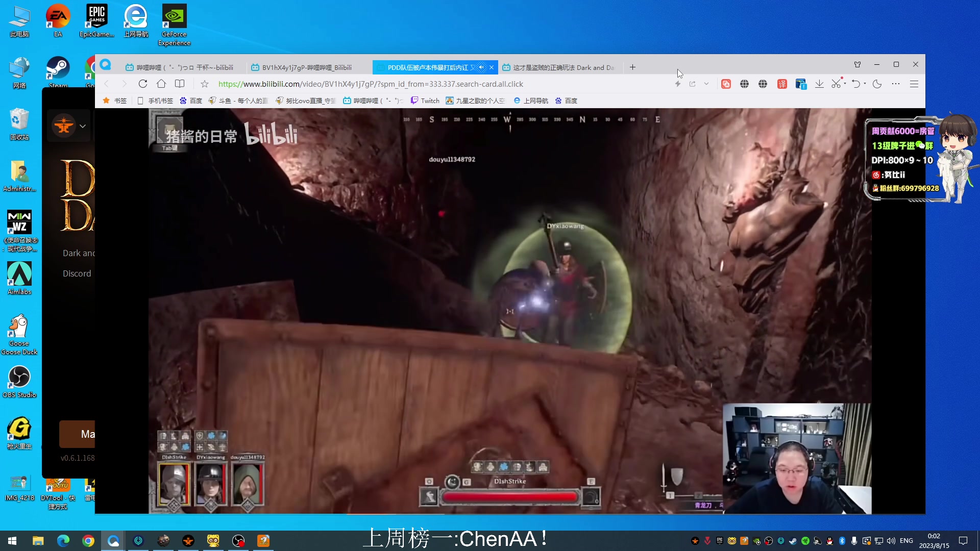The height and width of the screenshot is (551, 980).
Task: Open the GeForce Experience shortcut
Action: coord(174,25)
